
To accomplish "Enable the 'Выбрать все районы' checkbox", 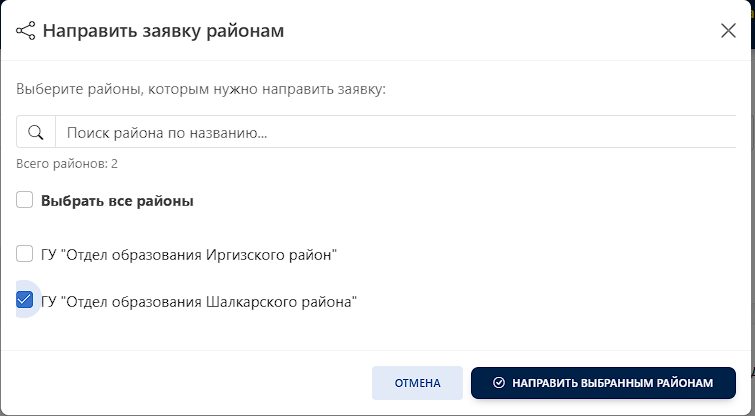I will coord(25,200).
